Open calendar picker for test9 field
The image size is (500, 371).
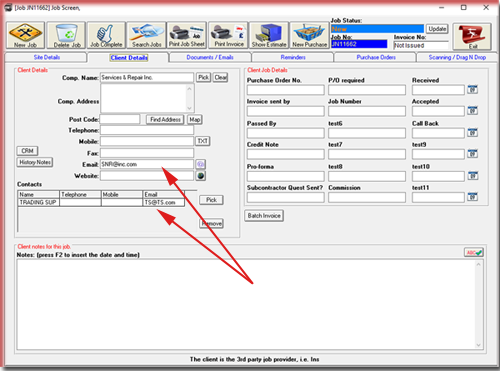[x=472, y=154]
